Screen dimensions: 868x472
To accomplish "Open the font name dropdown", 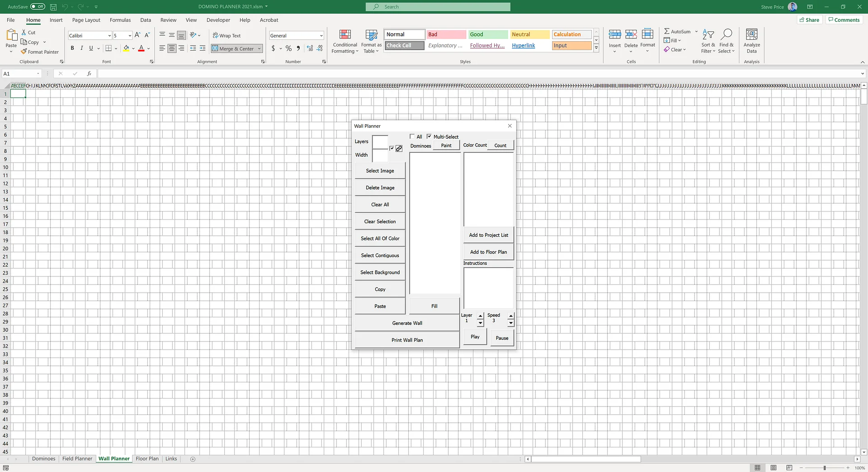I will [109, 35].
